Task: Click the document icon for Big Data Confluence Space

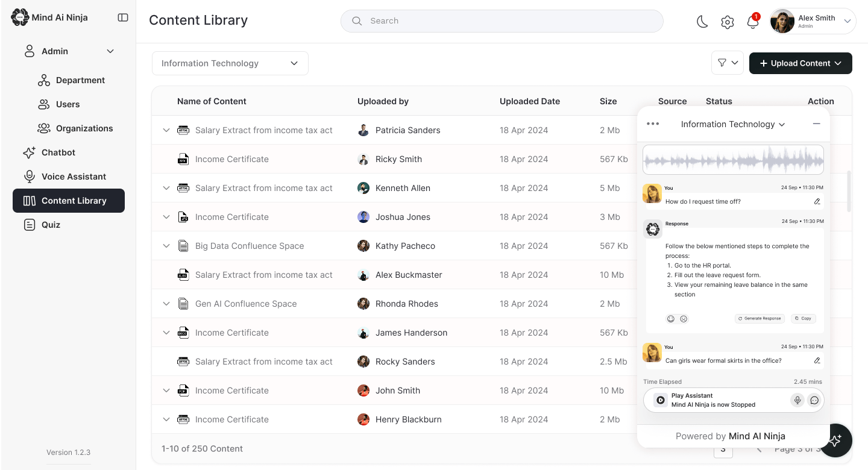Action: (183, 246)
